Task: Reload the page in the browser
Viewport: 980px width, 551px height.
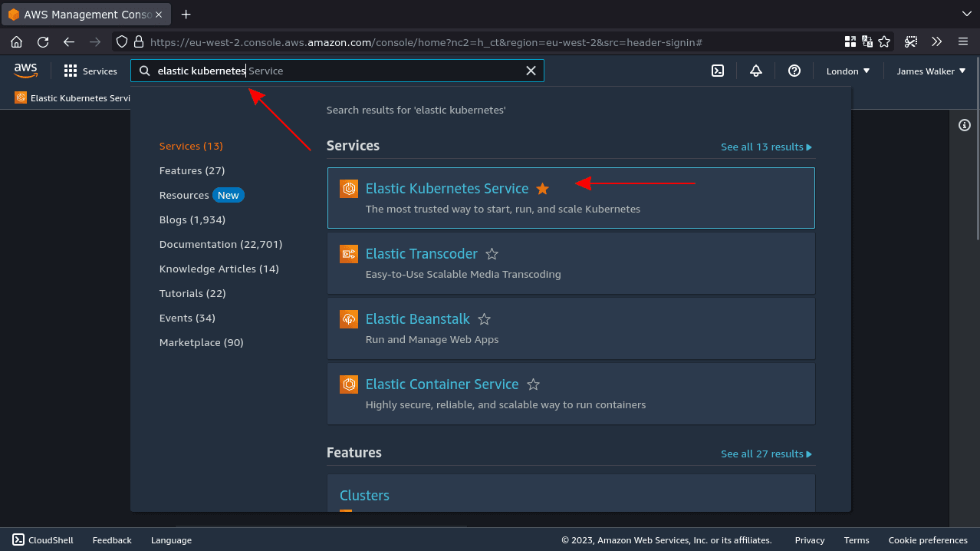Action: click(x=43, y=41)
